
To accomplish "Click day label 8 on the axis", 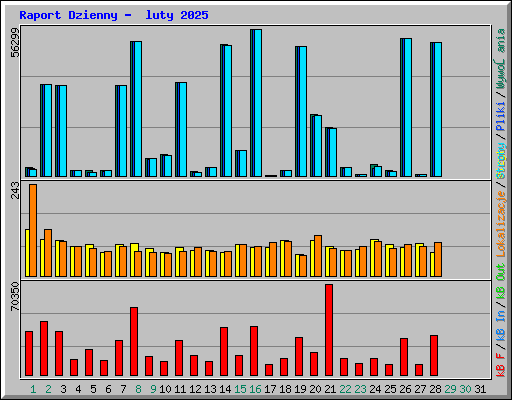I will coord(138,389).
